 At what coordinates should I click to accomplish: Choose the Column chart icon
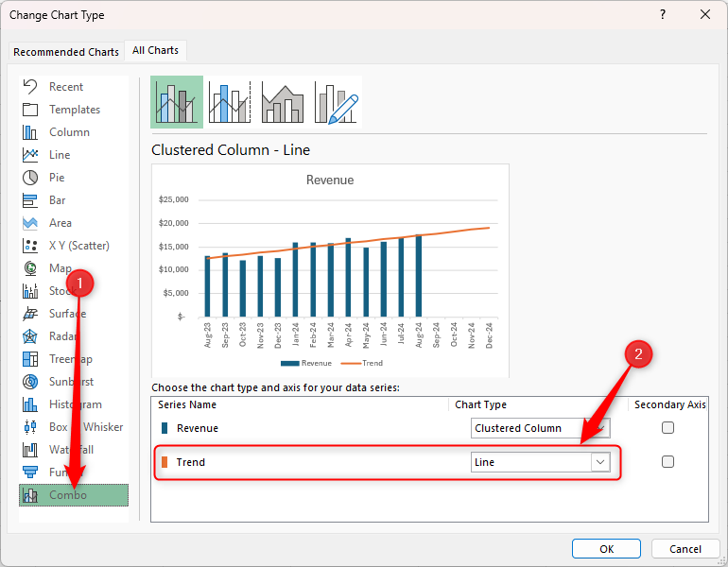click(30, 132)
